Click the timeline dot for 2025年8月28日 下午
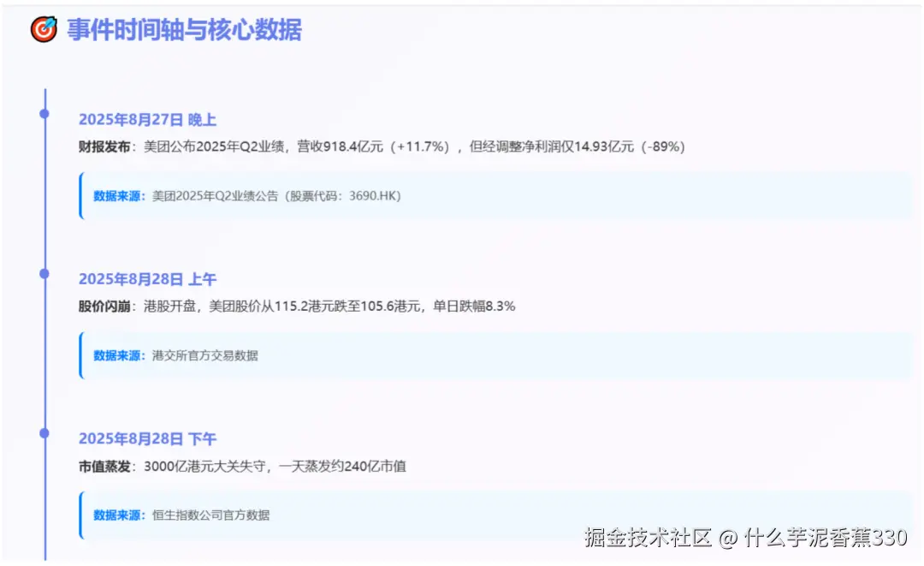This screenshot has height=566, width=924. (44, 433)
